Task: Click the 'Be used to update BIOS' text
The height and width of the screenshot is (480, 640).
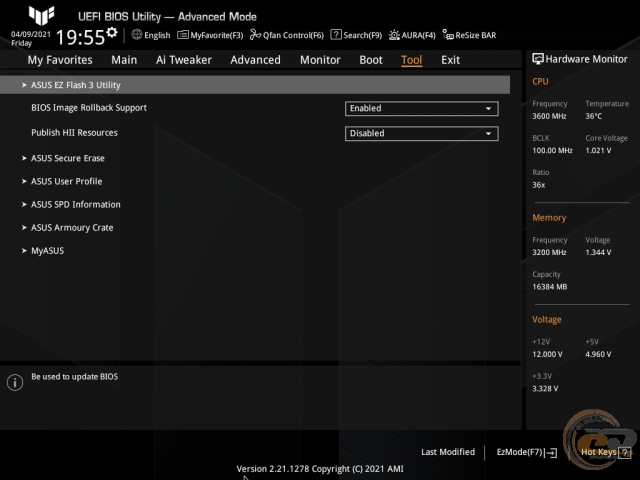Action: [x=75, y=377]
